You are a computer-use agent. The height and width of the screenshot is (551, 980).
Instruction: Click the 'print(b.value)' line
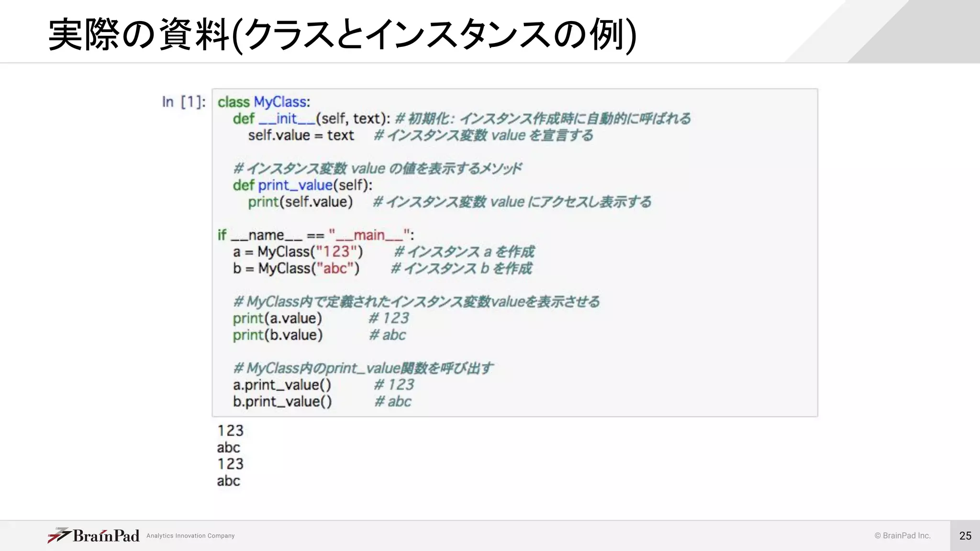click(x=278, y=335)
